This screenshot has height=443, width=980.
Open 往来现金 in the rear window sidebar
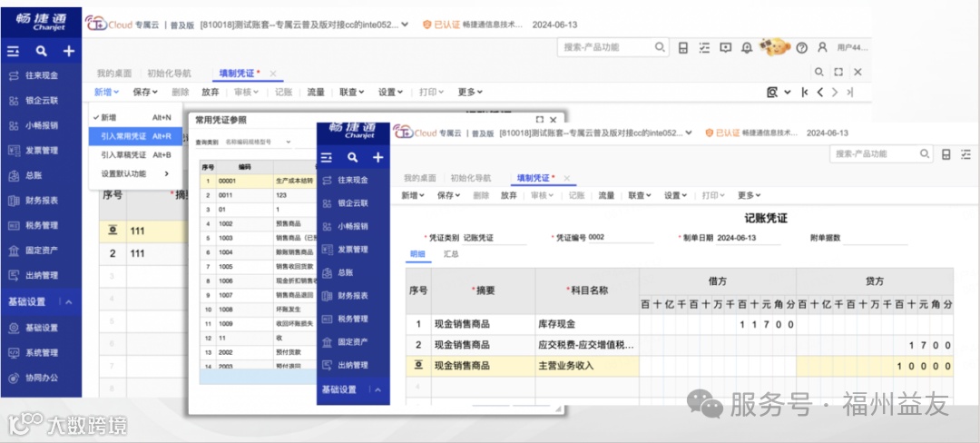click(41, 75)
